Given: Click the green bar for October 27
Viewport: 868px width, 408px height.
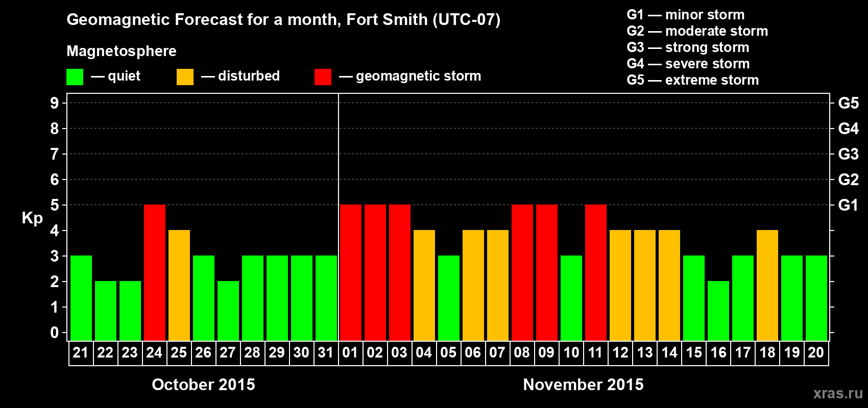Looking at the screenshot, I should pyautogui.click(x=228, y=311).
